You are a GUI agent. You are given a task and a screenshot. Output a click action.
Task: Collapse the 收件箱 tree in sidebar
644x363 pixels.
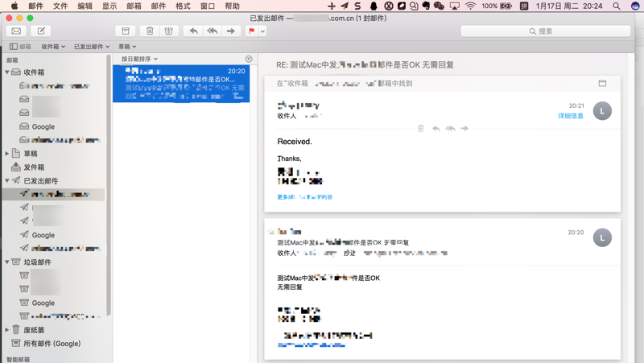7,72
